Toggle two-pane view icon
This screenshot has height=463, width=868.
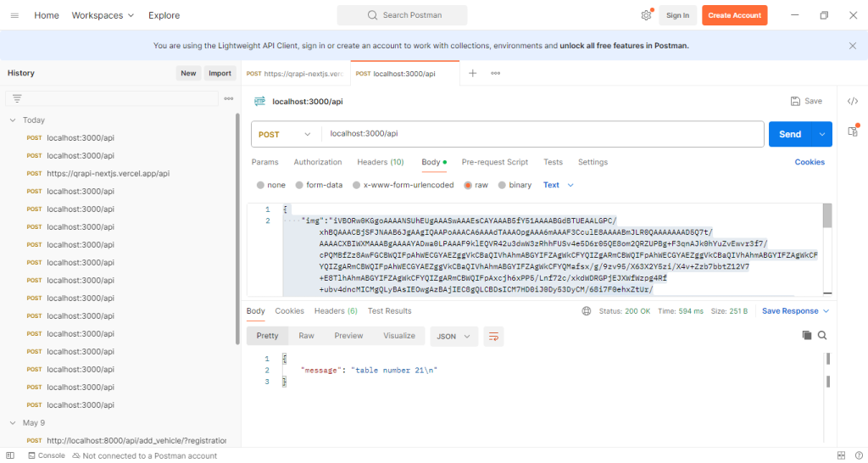pos(842,455)
